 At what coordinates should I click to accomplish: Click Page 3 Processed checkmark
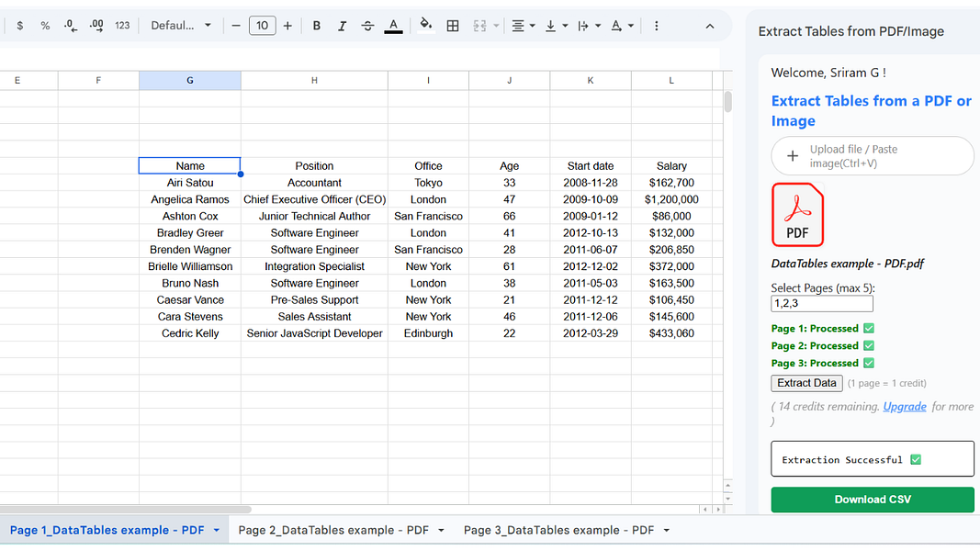point(869,363)
